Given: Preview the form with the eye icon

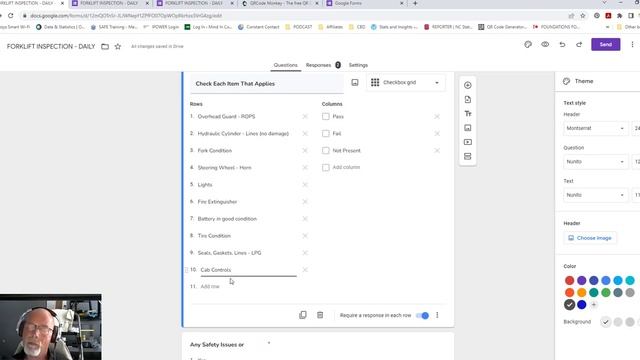Looking at the screenshot, I should 545,44.
